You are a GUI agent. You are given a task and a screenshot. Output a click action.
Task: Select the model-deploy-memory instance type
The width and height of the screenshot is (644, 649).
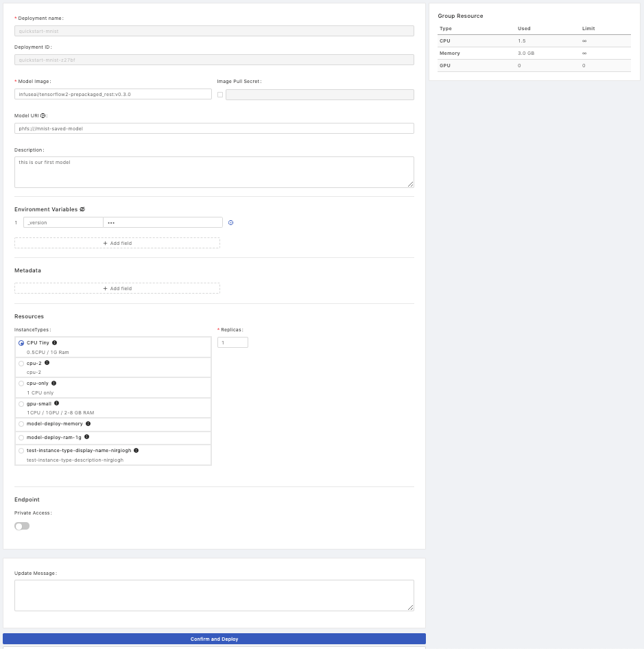(x=21, y=424)
